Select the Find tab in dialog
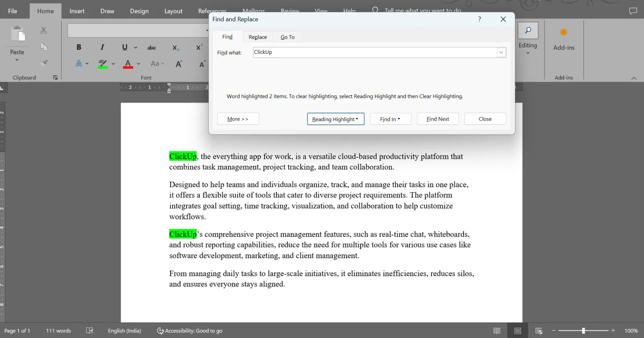This screenshot has height=338, width=644. 227,36
